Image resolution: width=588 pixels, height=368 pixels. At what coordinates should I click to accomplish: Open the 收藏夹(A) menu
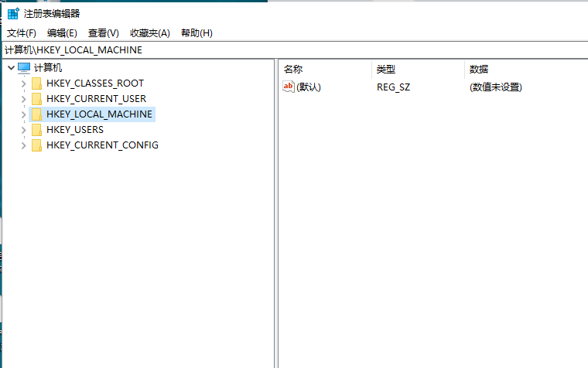pyautogui.click(x=149, y=33)
